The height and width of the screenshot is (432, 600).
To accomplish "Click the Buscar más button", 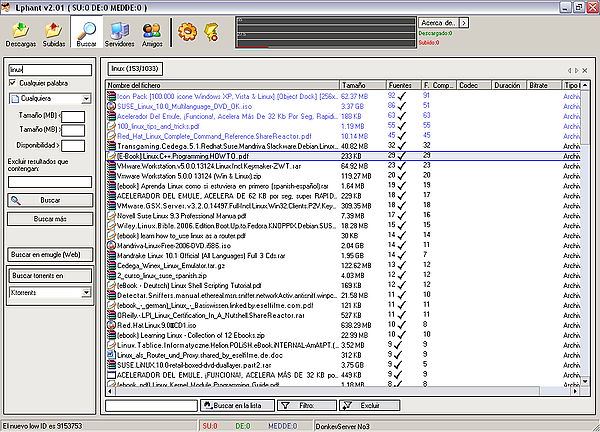I will pyautogui.click(x=50, y=219).
